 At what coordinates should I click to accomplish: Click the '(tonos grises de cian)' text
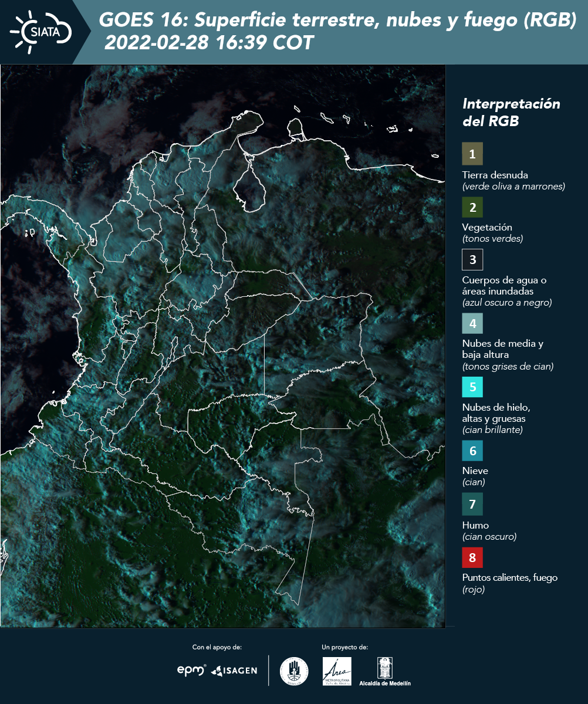click(508, 367)
